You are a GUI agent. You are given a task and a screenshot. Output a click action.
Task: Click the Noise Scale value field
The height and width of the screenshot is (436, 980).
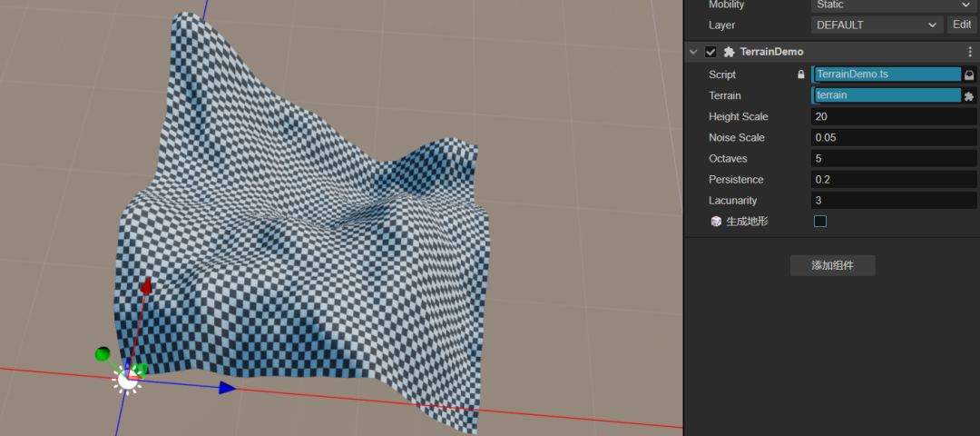point(893,137)
